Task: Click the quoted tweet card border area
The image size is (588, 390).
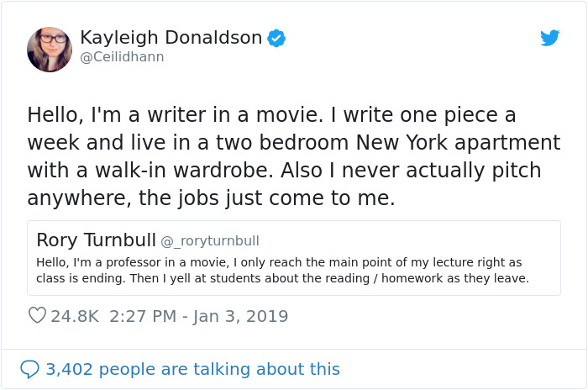Action: point(294,258)
